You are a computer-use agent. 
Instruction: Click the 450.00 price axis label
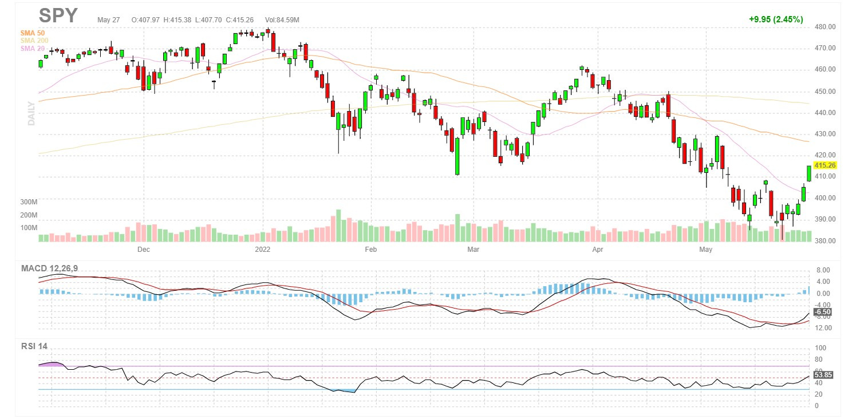pos(825,91)
